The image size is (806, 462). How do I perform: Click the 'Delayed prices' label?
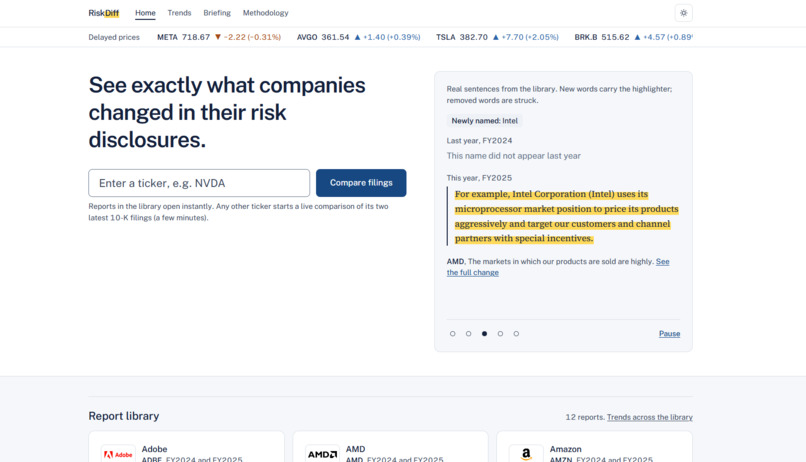coord(114,37)
